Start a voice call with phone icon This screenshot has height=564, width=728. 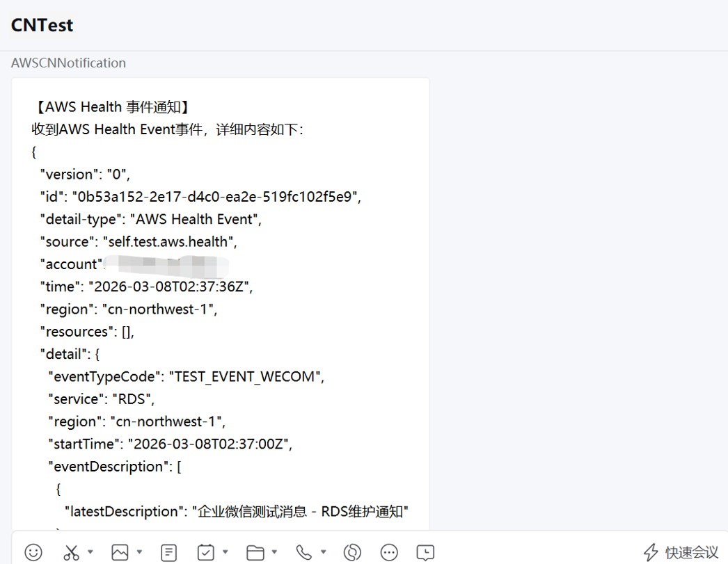pos(303,552)
